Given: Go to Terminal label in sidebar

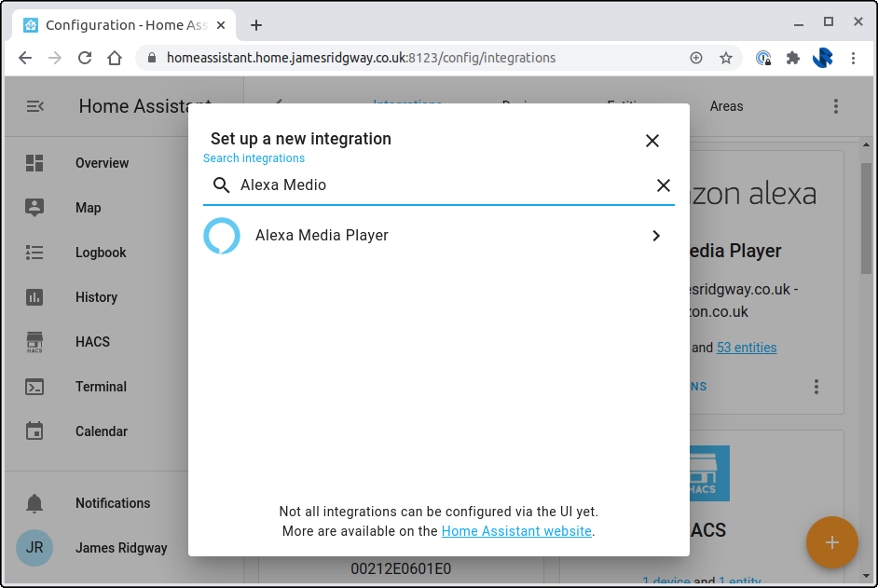Looking at the screenshot, I should (x=101, y=387).
